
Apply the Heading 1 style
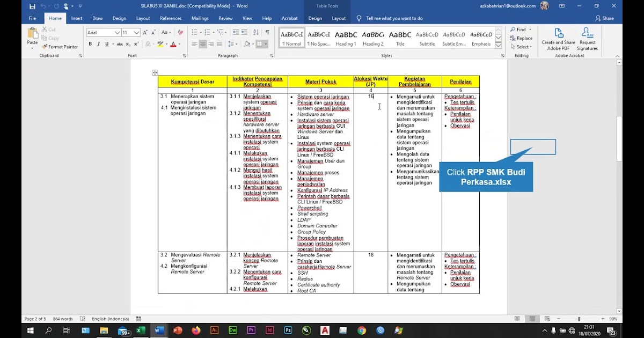346,38
